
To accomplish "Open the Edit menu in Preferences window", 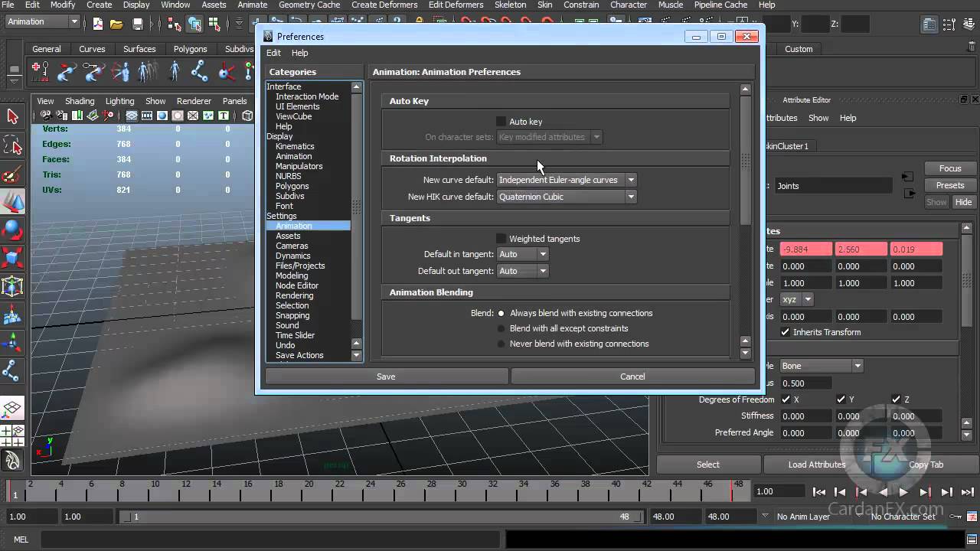I will pos(273,53).
